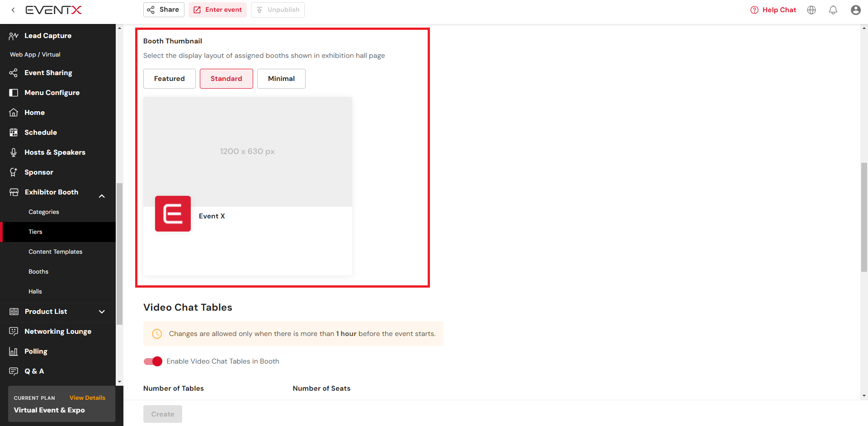Go to Polling section
Screen dimensions: 868x426
(x=36, y=351)
